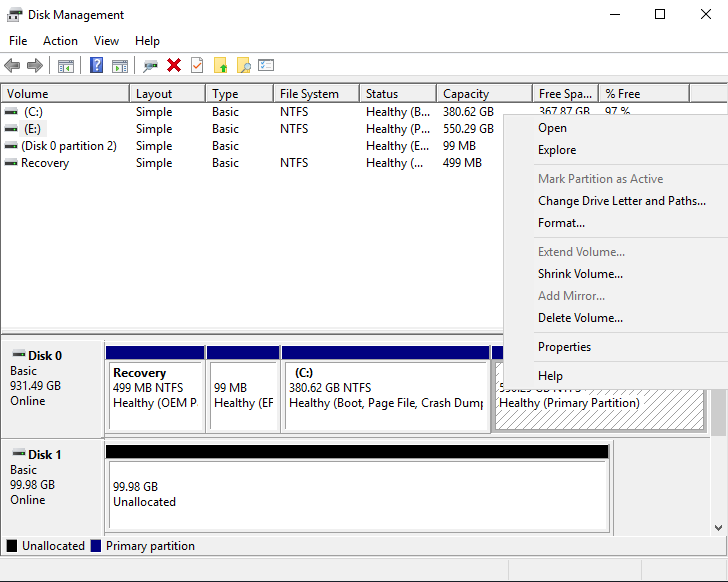Sort by the Layout column header

pyautogui.click(x=167, y=94)
